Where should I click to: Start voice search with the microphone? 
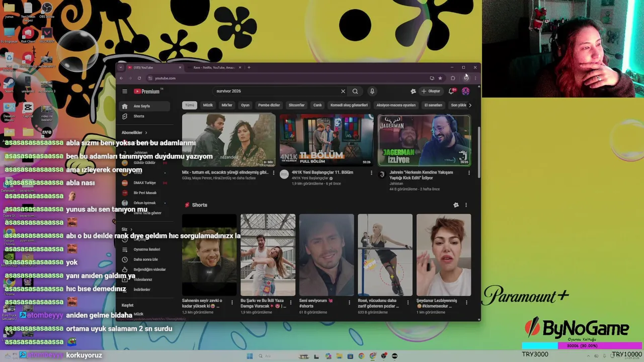tap(372, 92)
